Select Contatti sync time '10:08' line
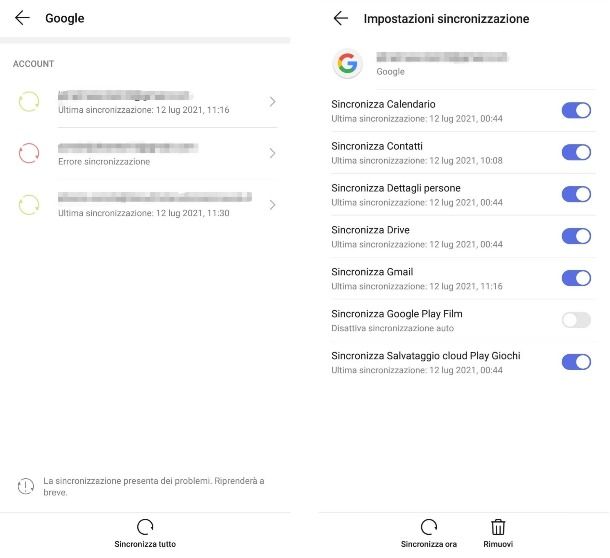The height and width of the screenshot is (558, 610). point(417,160)
